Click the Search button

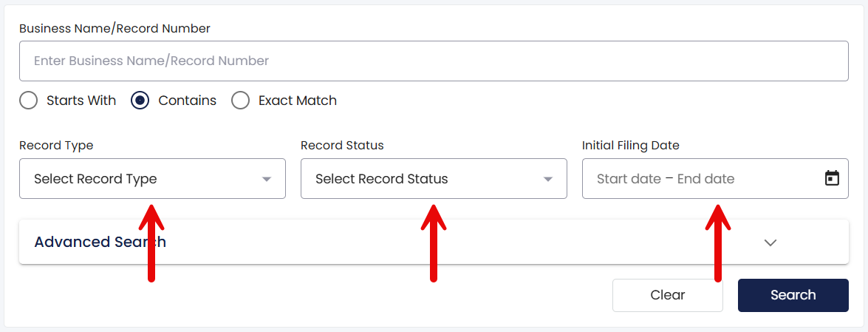(793, 295)
